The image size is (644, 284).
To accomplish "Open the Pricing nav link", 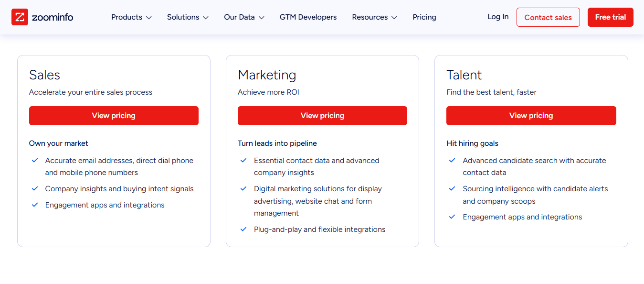I will pos(424,17).
